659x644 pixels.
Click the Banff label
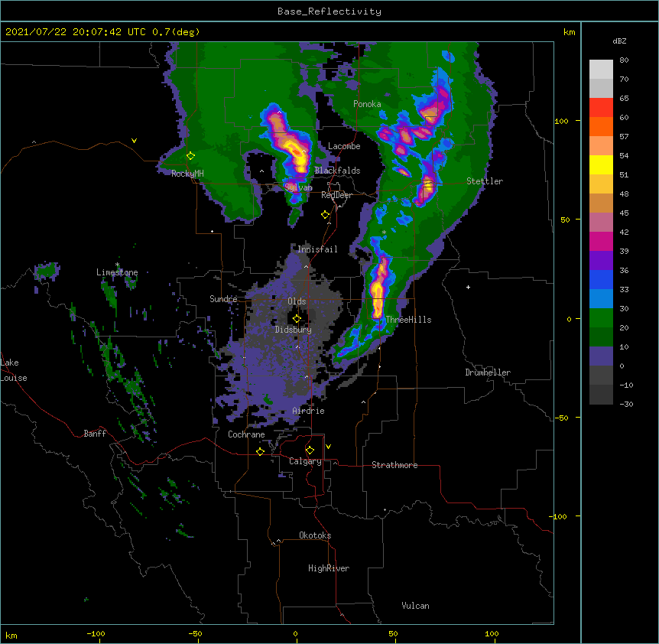click(x=95, y=434)
